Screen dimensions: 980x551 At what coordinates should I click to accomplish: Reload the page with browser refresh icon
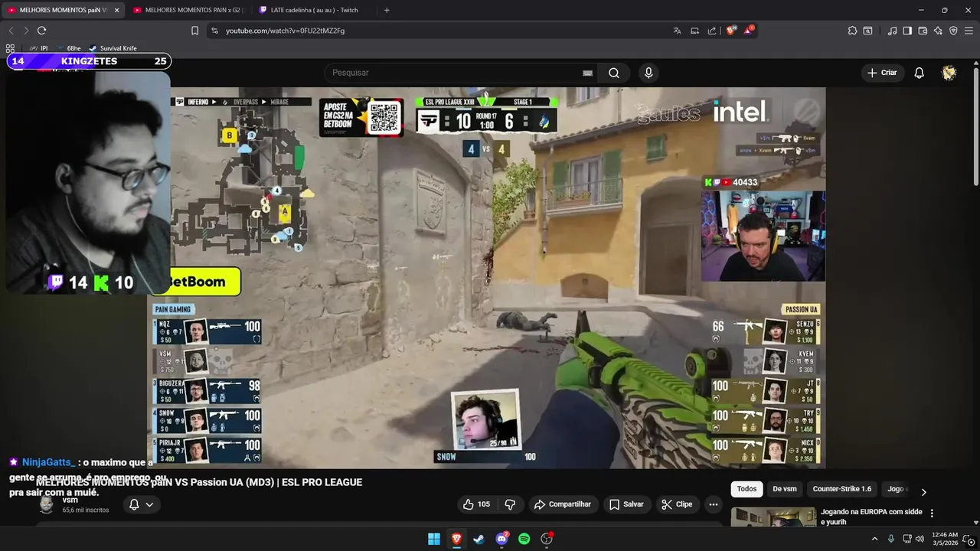point(41,31)
